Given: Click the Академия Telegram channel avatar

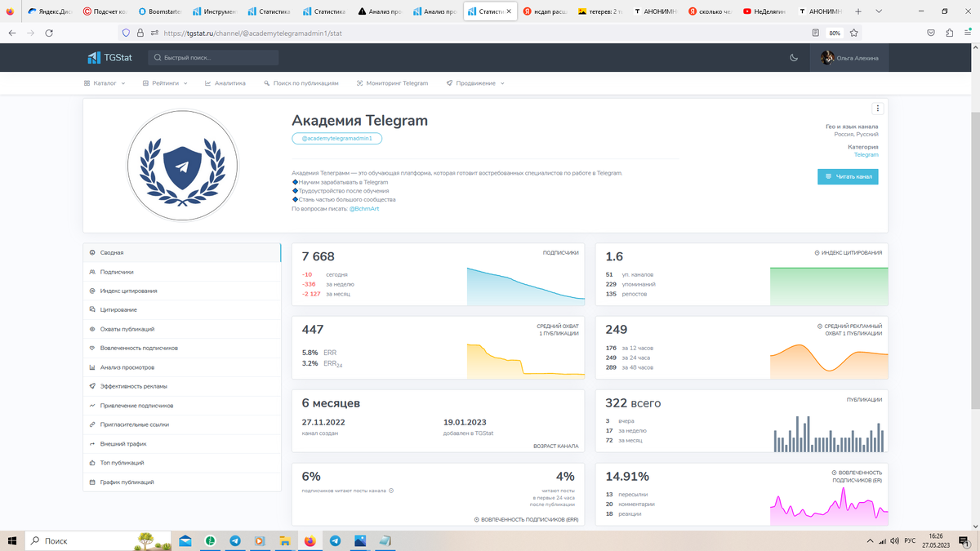Looking at the screenshot, I should tap(182, 166).
